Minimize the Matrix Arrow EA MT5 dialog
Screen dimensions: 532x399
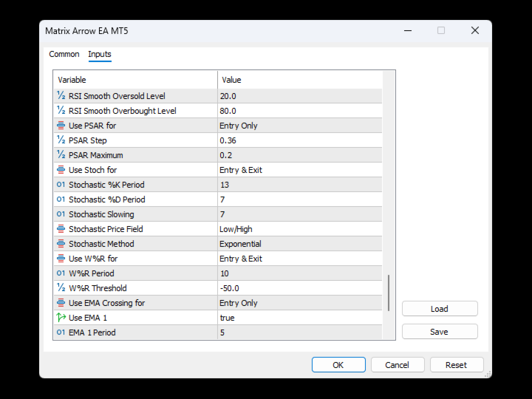click(x=408, y=30)
